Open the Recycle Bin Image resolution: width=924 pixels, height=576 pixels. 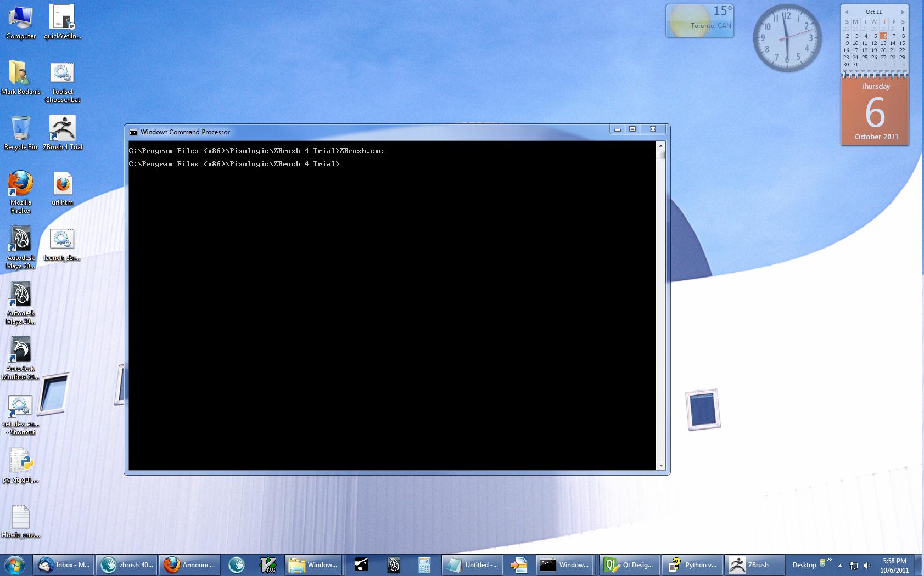[x=21, y=133]
